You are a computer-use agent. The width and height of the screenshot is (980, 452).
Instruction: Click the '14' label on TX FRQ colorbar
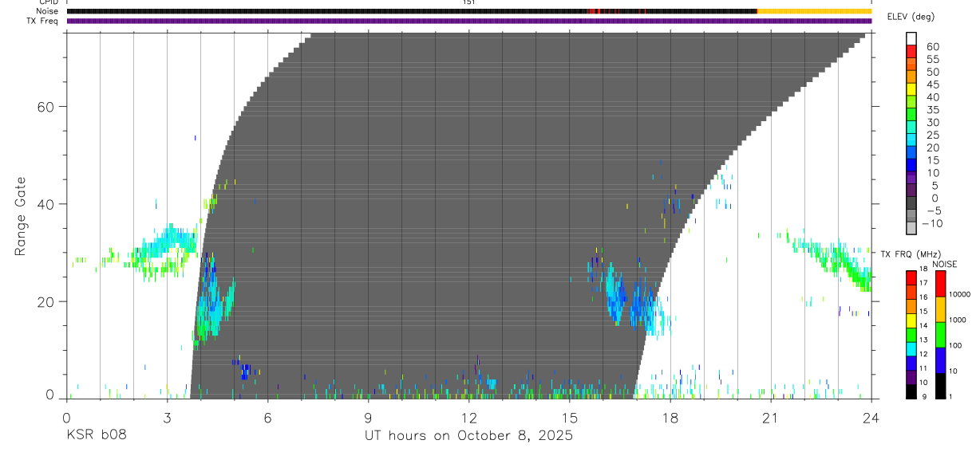pos(923,325)
